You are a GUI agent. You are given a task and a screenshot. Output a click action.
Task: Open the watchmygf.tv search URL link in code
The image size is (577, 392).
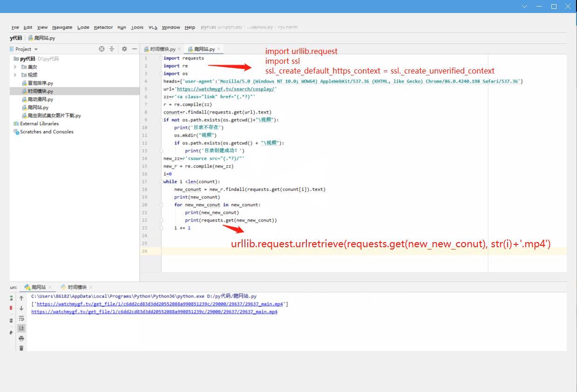226,89
